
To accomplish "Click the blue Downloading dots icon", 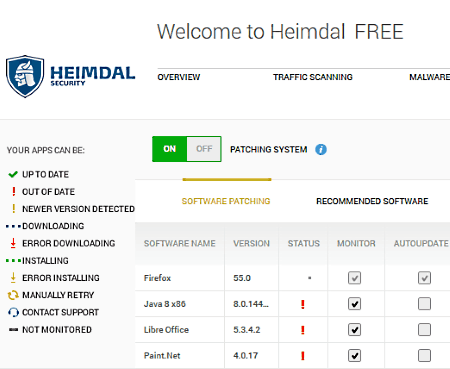I will (x=13, y=226).
